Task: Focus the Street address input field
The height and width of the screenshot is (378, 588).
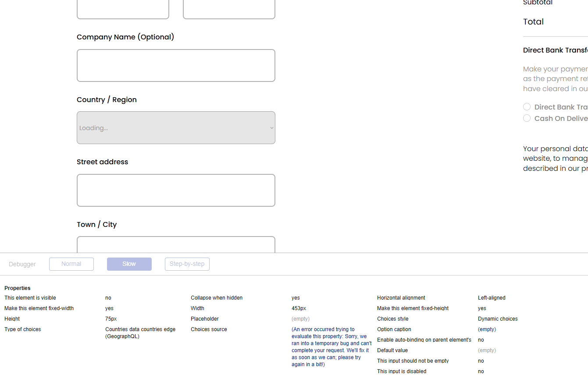Action: 176,190
